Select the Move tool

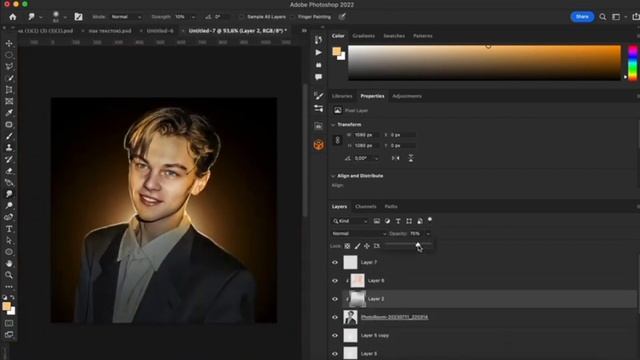9,43
